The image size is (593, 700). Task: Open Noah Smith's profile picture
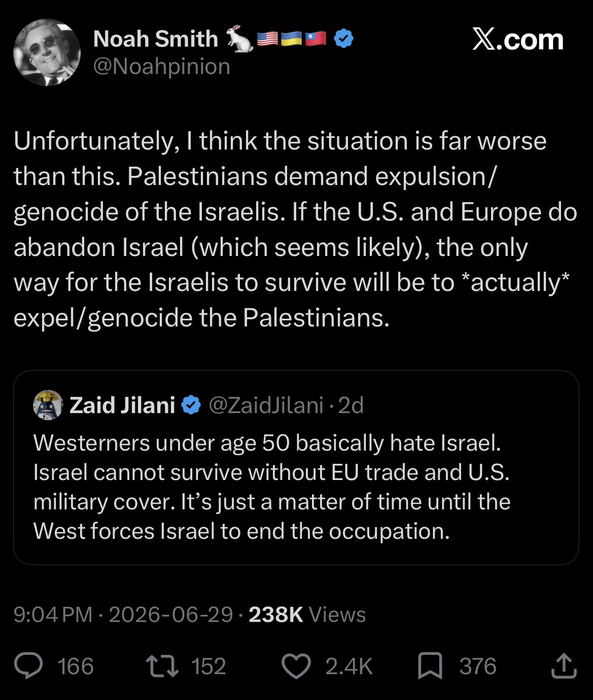[47, 52]
